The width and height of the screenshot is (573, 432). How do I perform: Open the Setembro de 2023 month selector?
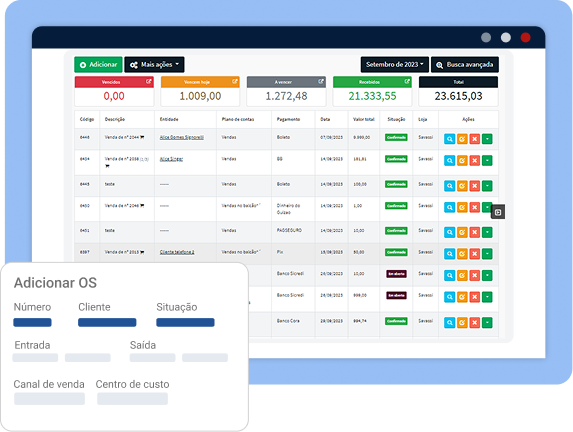coord(395,65)
